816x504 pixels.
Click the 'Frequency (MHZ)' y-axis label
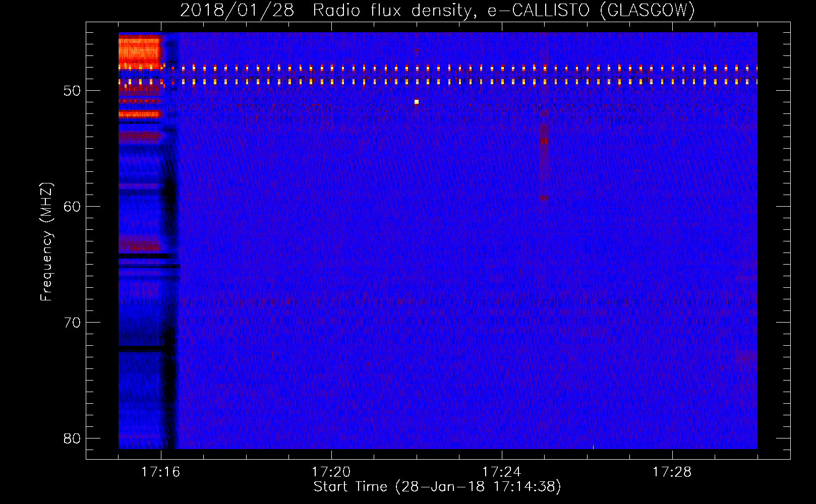[x=46, y=242]
